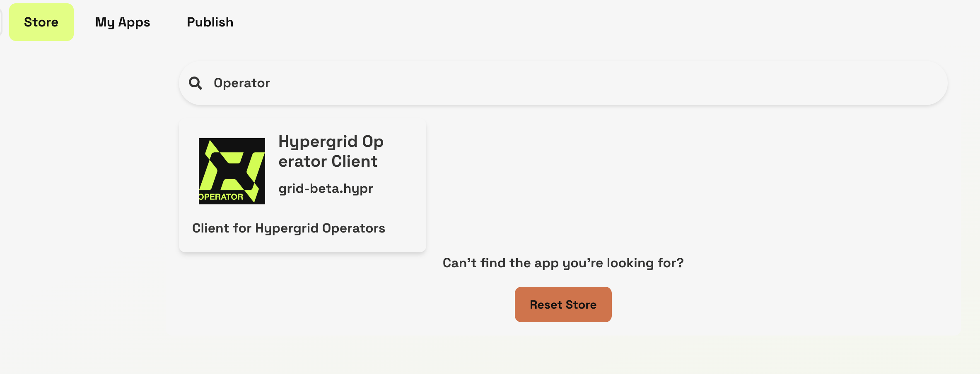980x374 pixels.
Task: Go to the Publish tab
Action: pyautogui.click(x=210, y=22)
